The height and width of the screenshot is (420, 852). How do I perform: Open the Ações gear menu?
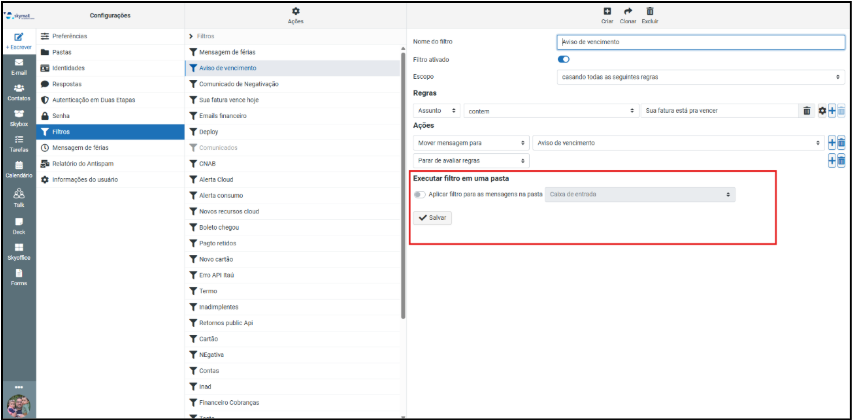(x=295, y=11)
